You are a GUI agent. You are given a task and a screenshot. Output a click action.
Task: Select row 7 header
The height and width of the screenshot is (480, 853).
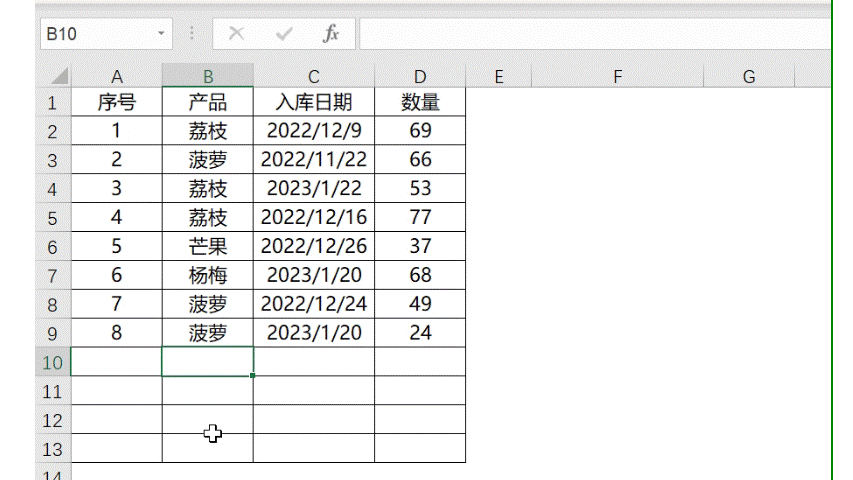pos(52,275)
